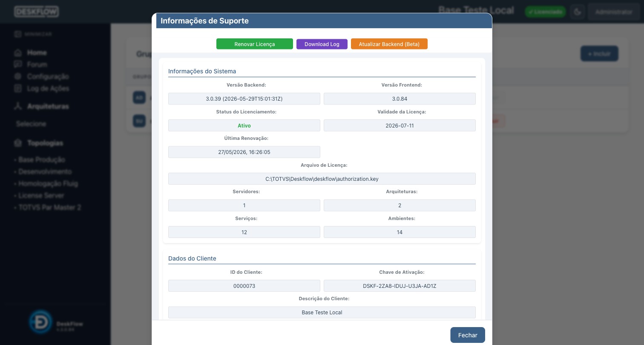Click the + Incluir button behind dialog
644x345 pixels.
click(599, 54)
